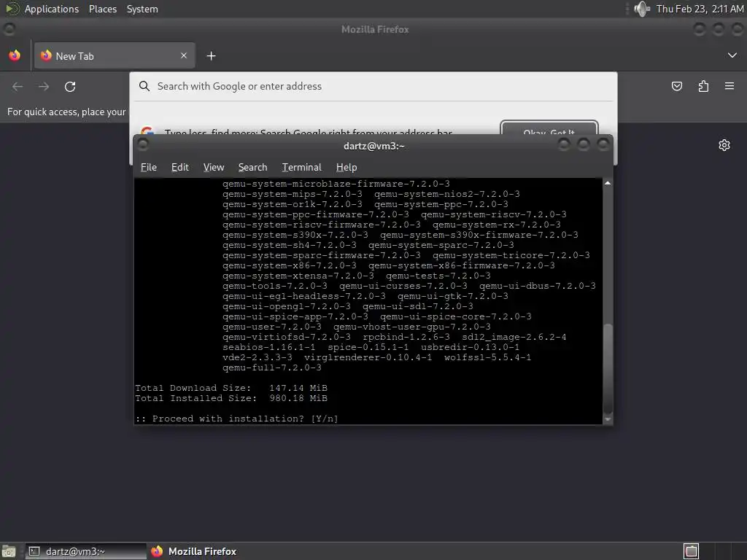Click the Firefox window menu button at top left
This screenshot has width=747, height=560.
pyautogui.click(x=9, y=29)
